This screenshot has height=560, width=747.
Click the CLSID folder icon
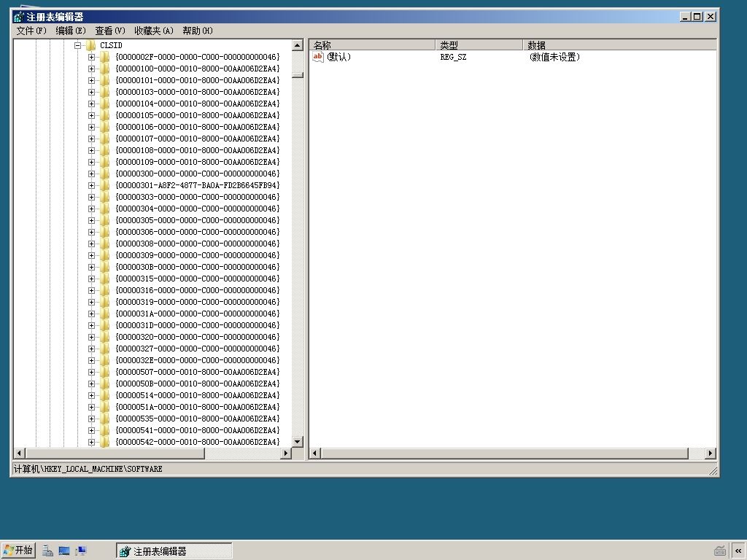pos(90,45)
